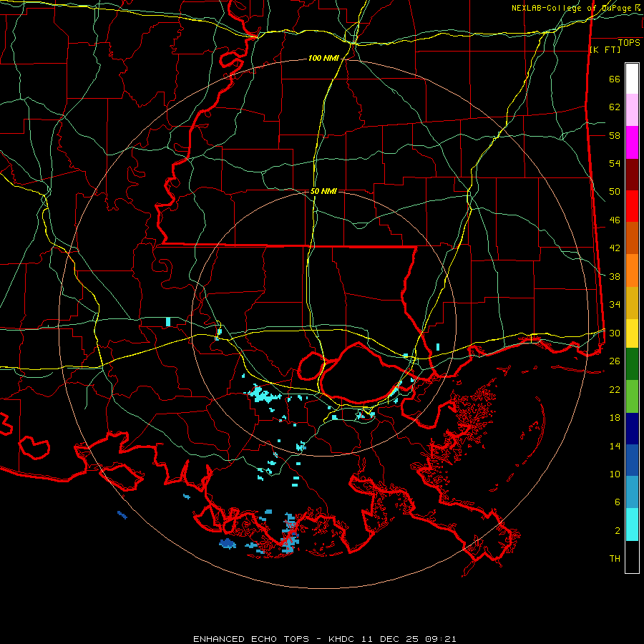Click the legend value "62"
The image size is (644, 644).
(615, 107)
